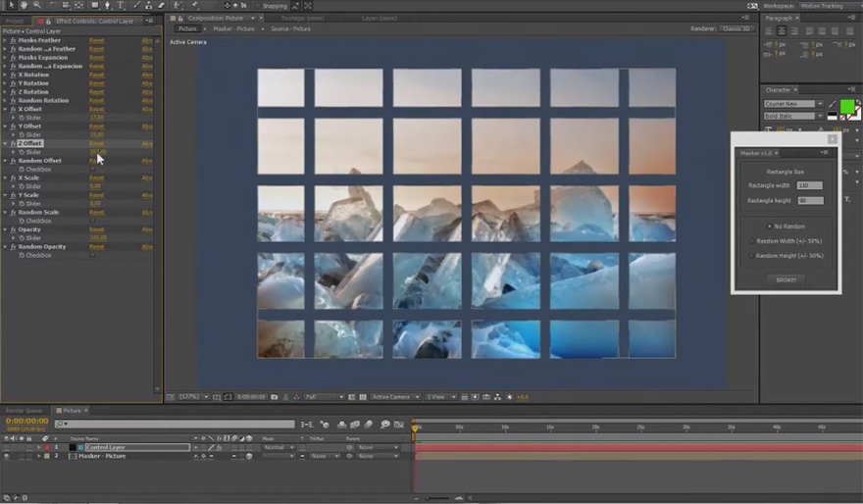Toggle visibility eye of Masker - Picture layer
This screenshot has width=863, height=504.
point(7,456)
